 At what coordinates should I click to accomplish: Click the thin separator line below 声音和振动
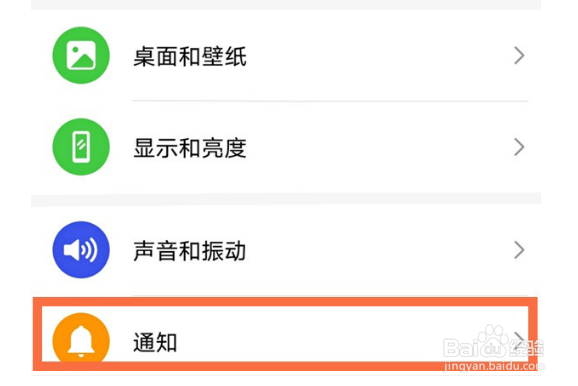click(x=330, y=295)
